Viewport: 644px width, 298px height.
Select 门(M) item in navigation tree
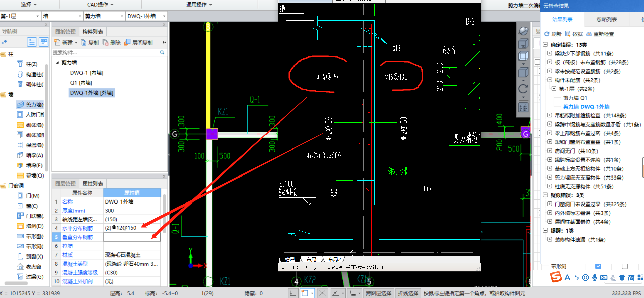tap(29, 196)
